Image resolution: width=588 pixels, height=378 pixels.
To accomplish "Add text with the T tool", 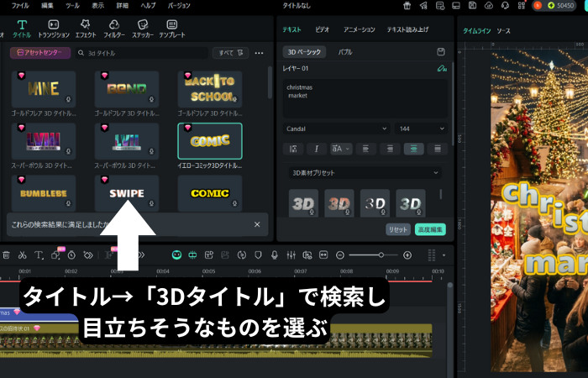I will [39, 255].
